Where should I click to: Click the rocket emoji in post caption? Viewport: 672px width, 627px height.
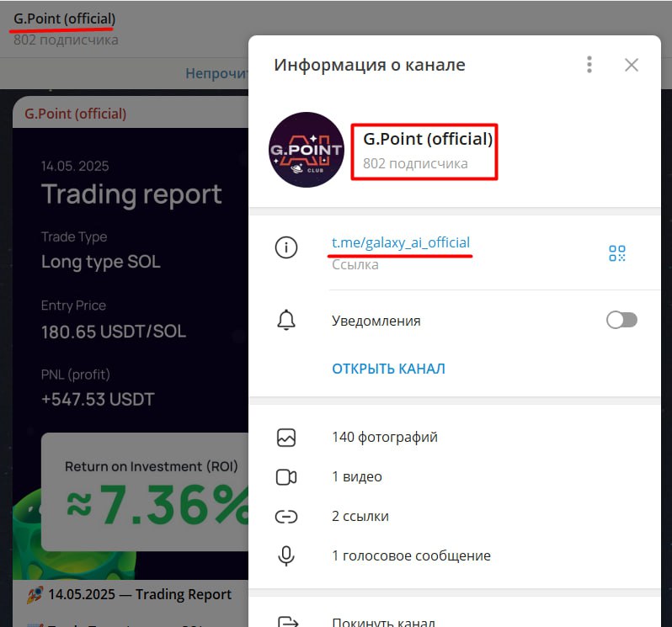click(x=35, y=594)
